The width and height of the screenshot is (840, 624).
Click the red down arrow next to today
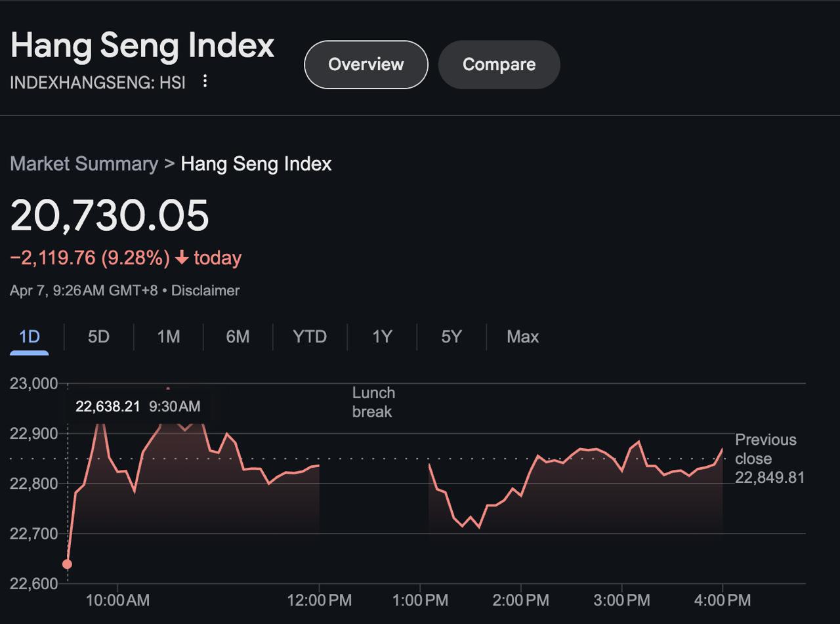coord(182,259)
